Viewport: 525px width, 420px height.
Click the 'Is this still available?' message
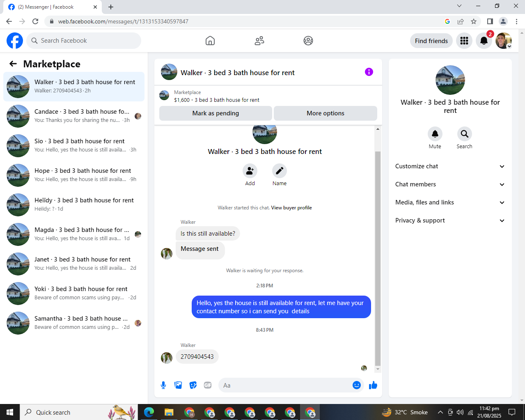pos(208,234)
